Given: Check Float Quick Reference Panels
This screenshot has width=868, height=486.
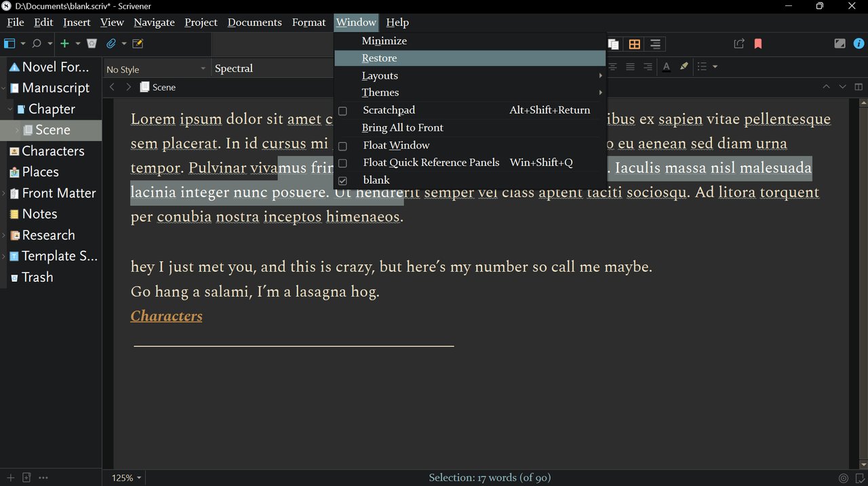Looking at the screenshot, I should [342, 163].
